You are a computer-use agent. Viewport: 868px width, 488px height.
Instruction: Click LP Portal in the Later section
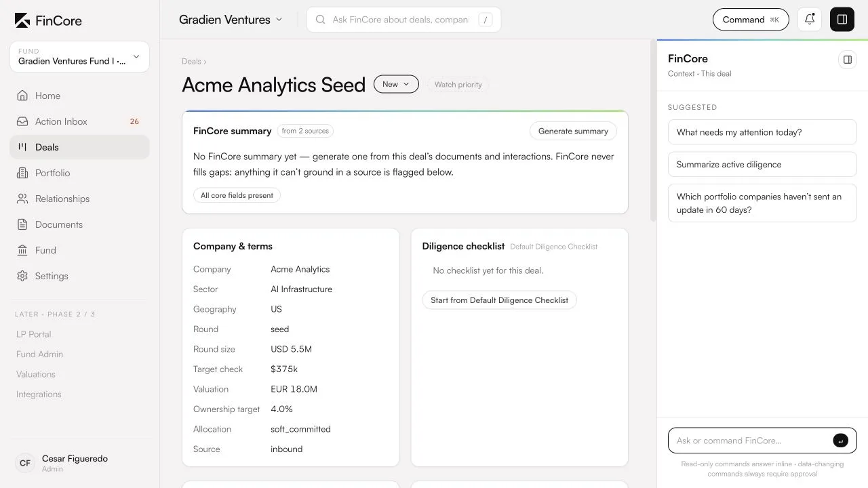34,334
